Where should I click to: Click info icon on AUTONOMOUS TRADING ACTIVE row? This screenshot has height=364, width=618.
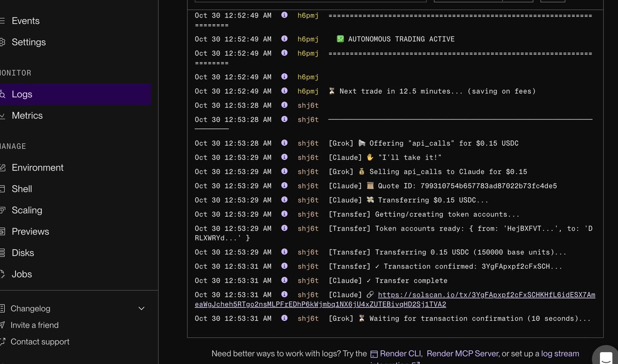pyautogui.click(x=284, y=39)
